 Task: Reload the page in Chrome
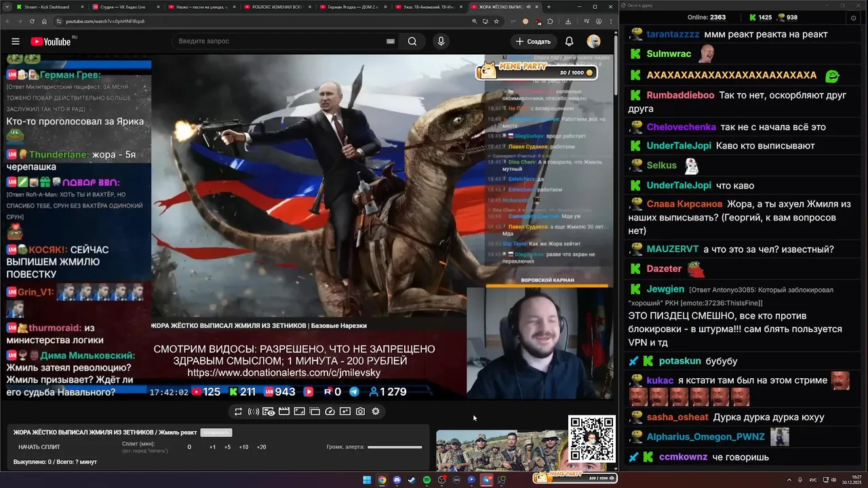click(32, 21)
